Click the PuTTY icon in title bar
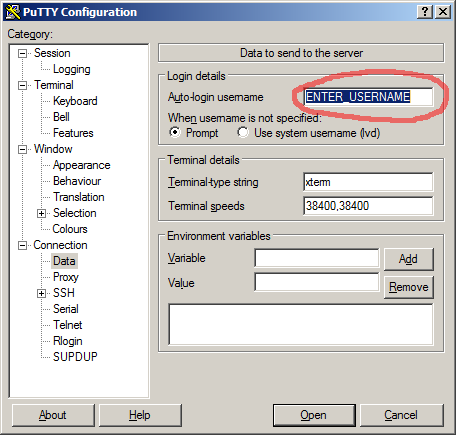This screenshot has width=456, height=435. tap(13, 12)
